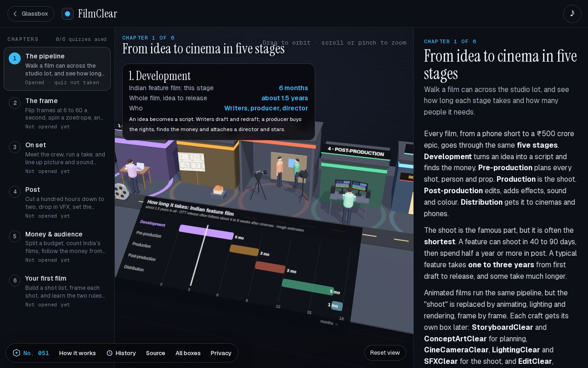Open chapter 4 Post
588x368 pixels.
(x=57, y=202)
